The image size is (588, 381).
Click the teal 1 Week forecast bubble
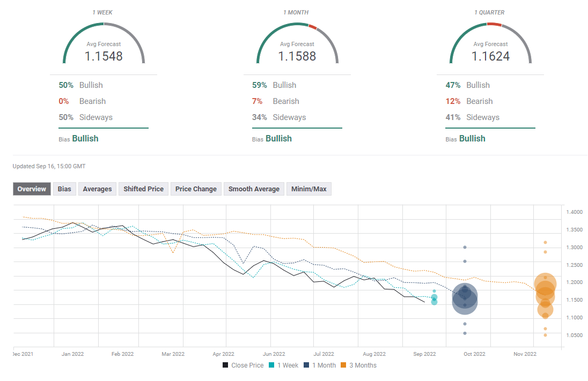434,297
